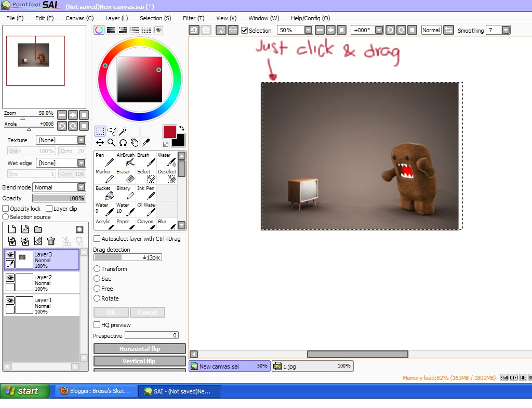Image resolution: width=532 pixels, height=408 pixels.
Task: Choose the Eraser tool
Action: pyautogui.click(x=126, y=176)
